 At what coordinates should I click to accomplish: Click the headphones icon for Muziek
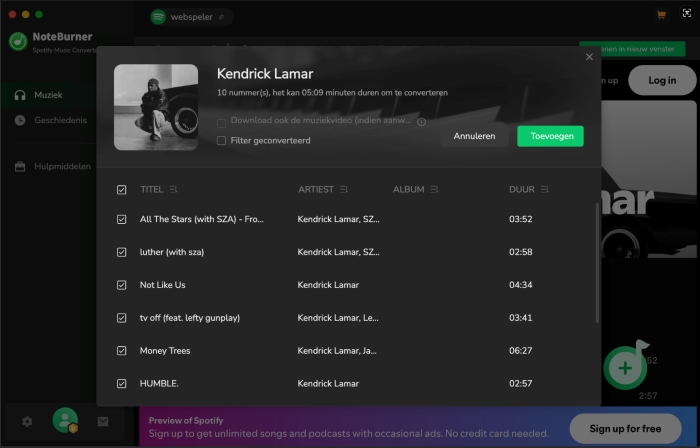click(20, 95)
